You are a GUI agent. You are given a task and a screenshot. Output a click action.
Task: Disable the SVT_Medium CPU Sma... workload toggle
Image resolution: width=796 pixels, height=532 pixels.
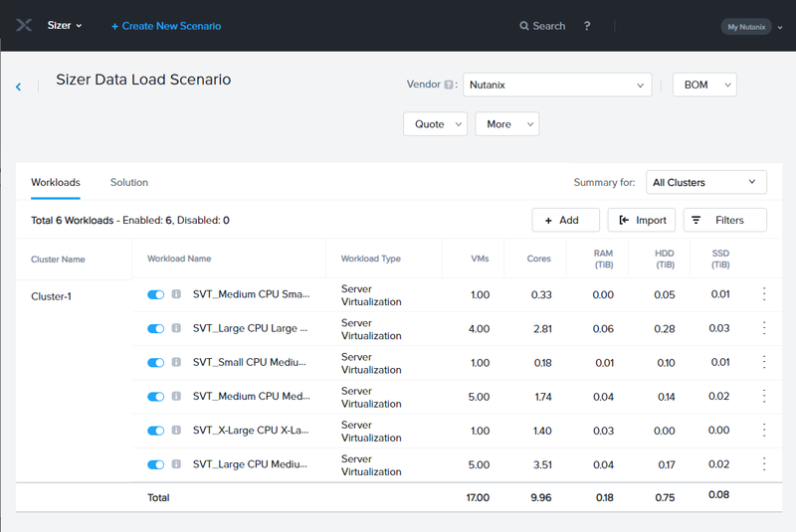[x=156, y=294]
